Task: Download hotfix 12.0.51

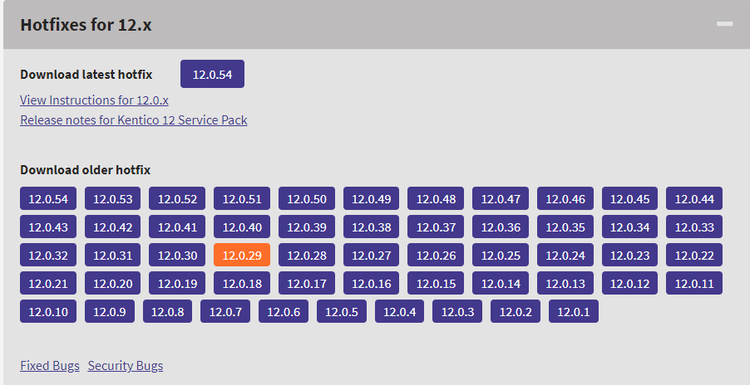Action: pyautogui.click(x=242, y=198)
